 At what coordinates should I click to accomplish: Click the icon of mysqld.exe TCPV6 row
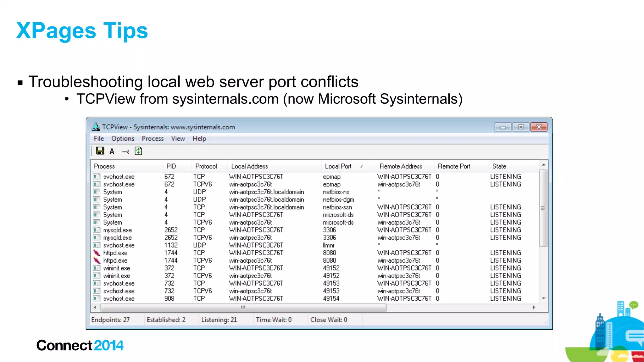point(97,238)
